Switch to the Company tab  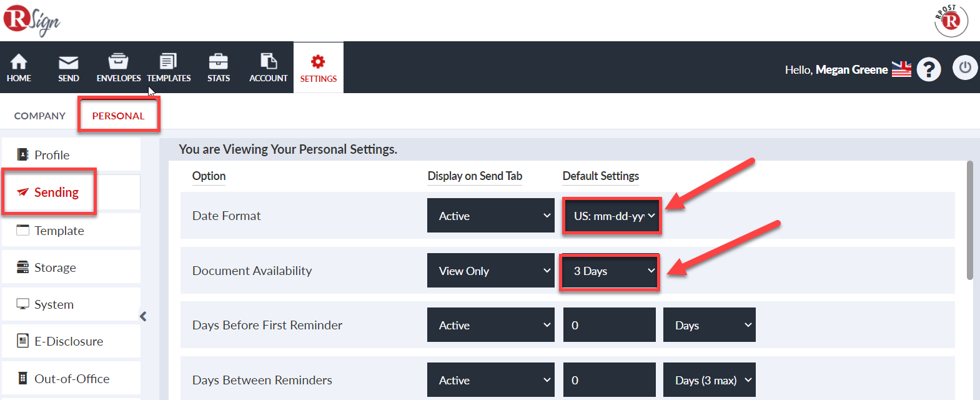pos(40,116)
